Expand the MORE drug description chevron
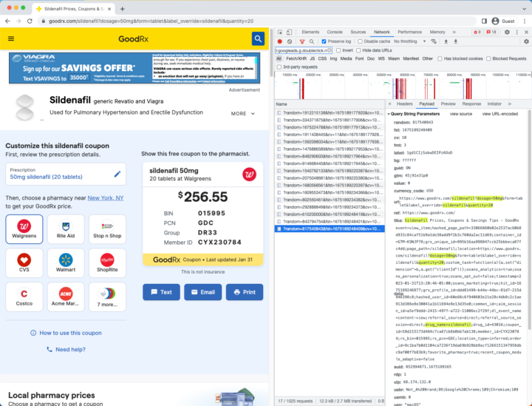Image resolution: width=532 pixels, height=406 pixels. point(253,114)
